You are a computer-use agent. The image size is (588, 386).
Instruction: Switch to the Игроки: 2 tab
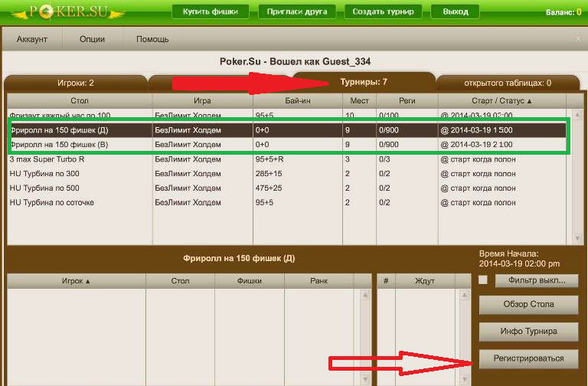pos(76,83)
